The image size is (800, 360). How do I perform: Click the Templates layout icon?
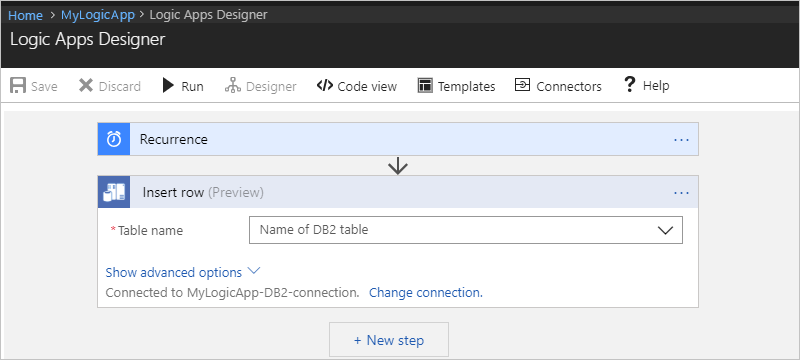click(x=425, y=86)
